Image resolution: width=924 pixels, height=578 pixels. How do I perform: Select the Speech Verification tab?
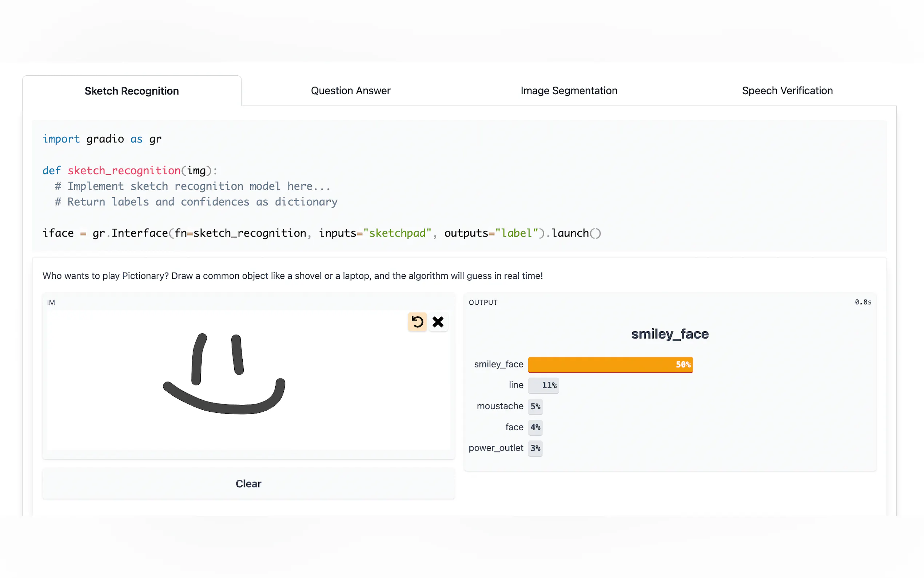[x=787, y=91]
